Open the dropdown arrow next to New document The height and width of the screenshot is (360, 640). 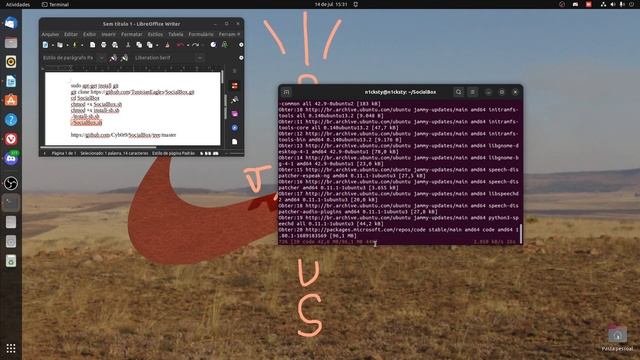pyautogui.click(x=53, y=45)
